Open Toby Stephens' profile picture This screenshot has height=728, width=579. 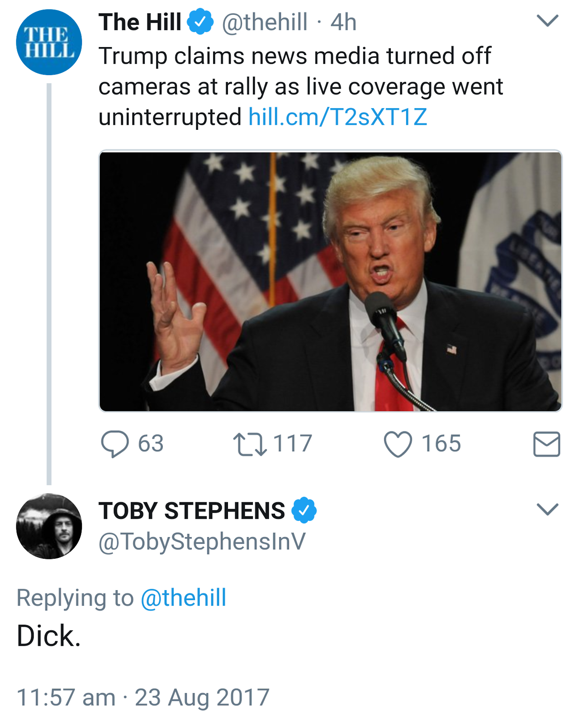click(49, 526)
